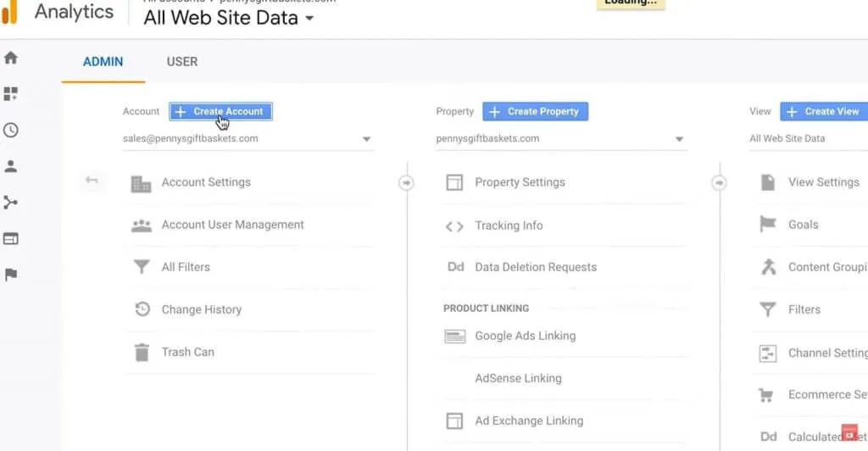Click the All Filters funnel icon
Image resolution: width=868 pixels, height=451 pixels.
point(142,267)
